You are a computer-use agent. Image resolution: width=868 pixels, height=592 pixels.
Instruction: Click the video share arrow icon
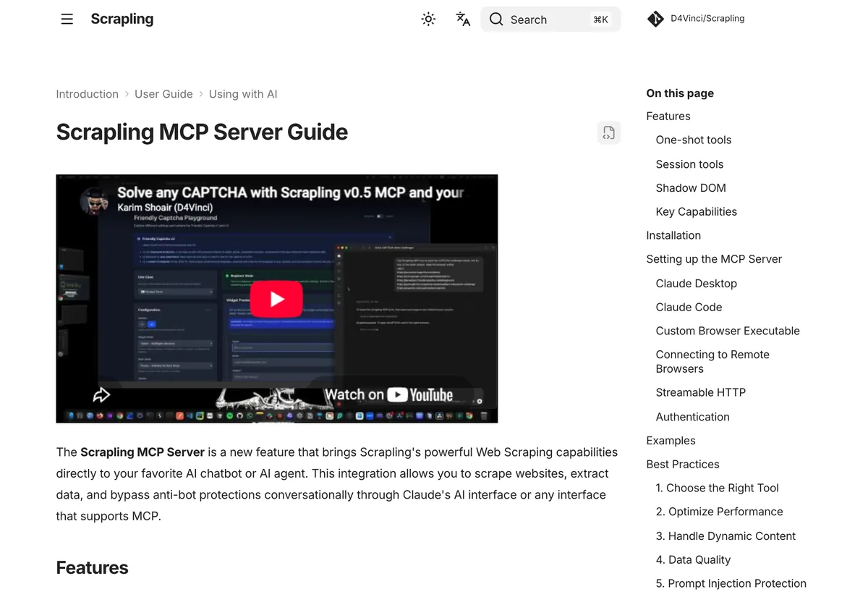click(101, 394)
